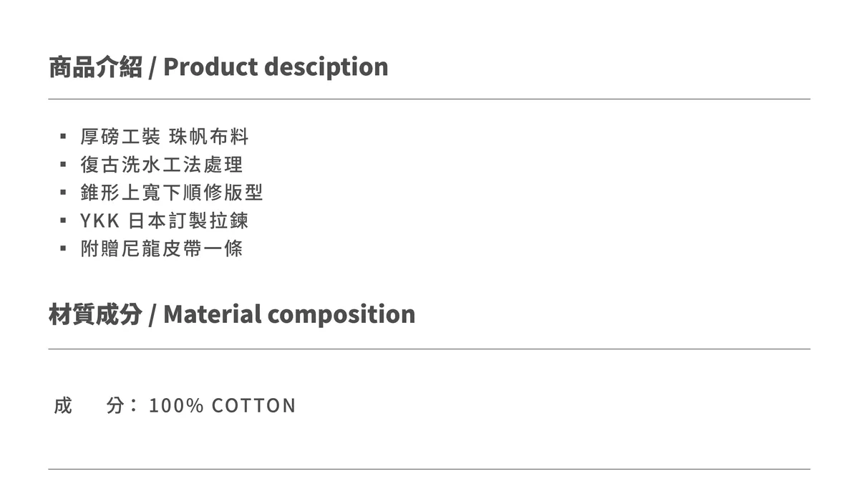
Task: Click the bullet marker before 錐形上寬下順修版型
Action: 63,193
